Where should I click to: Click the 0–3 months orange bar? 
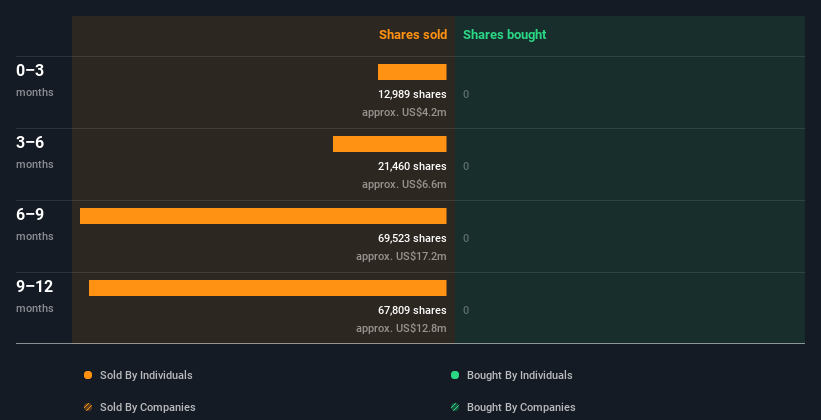[x=412, y=72]
